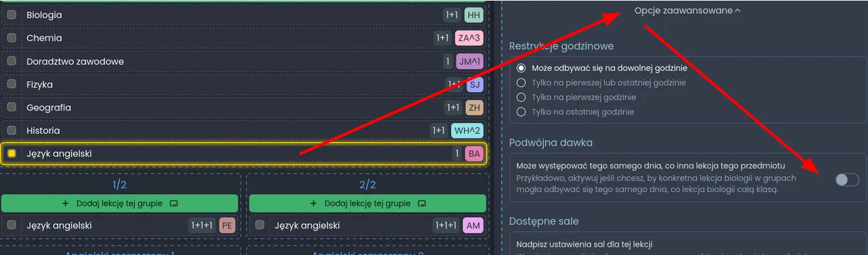
Task: Click the room icon on 2/2 add button
Action: 422,203
